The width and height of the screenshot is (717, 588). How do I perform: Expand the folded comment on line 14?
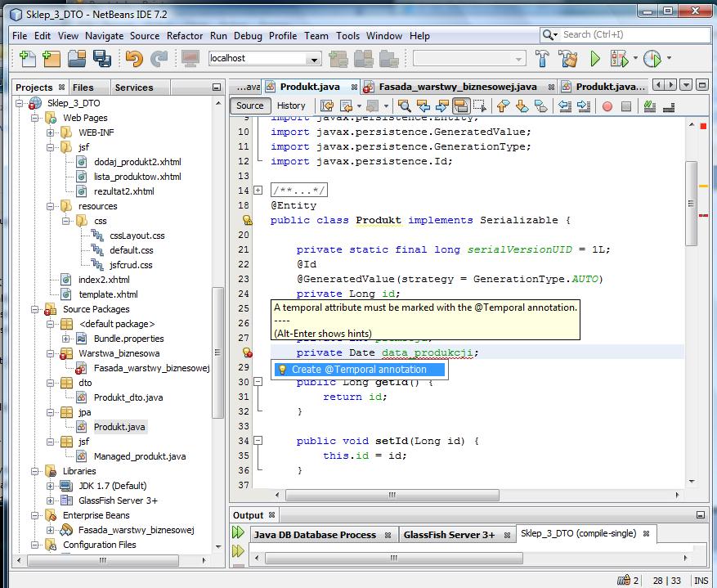pyautogui.click(x=258, y=191)
